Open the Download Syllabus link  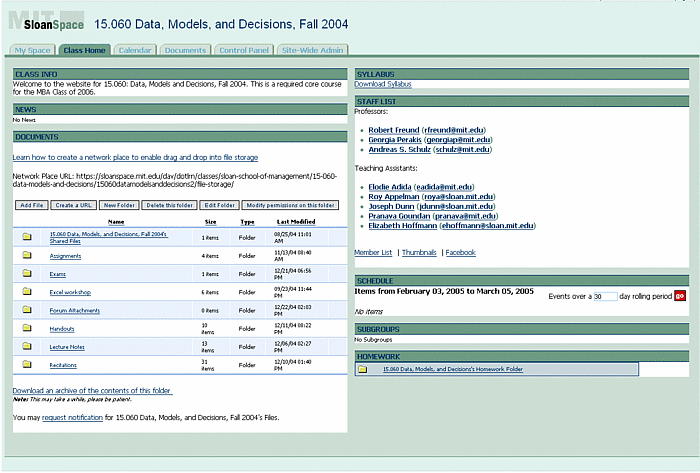(x=382, y=84)
